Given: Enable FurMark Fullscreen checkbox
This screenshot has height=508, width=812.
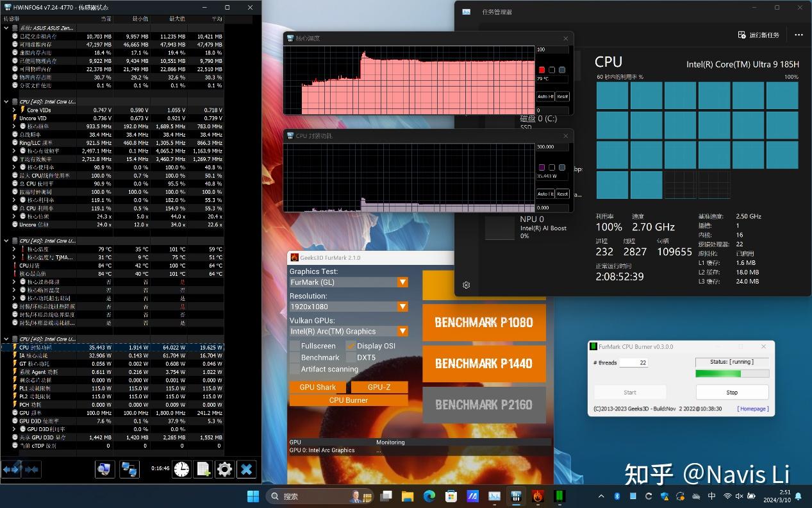Looking at the screenshot, I should click(295, 346).
